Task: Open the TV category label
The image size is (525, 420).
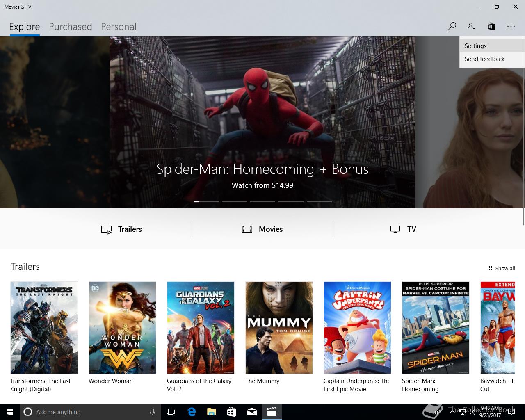Action: tap(412, 229)
